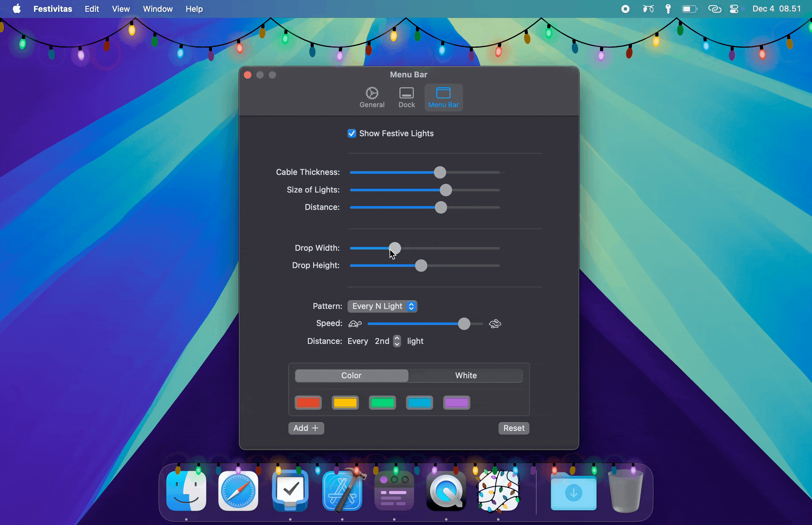Switch to the Dock preferences tab
This screenshot has width=812, height=525.
point(407,97)
